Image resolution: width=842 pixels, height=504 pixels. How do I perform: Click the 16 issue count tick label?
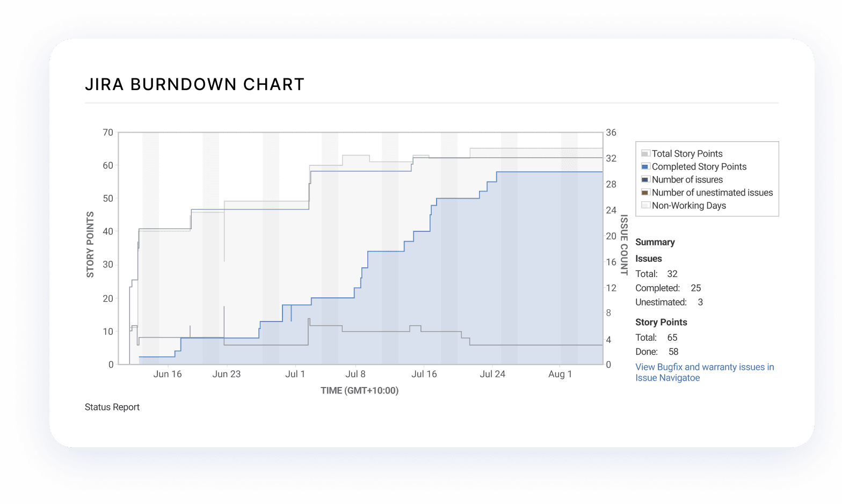click(x=611, y=262)
